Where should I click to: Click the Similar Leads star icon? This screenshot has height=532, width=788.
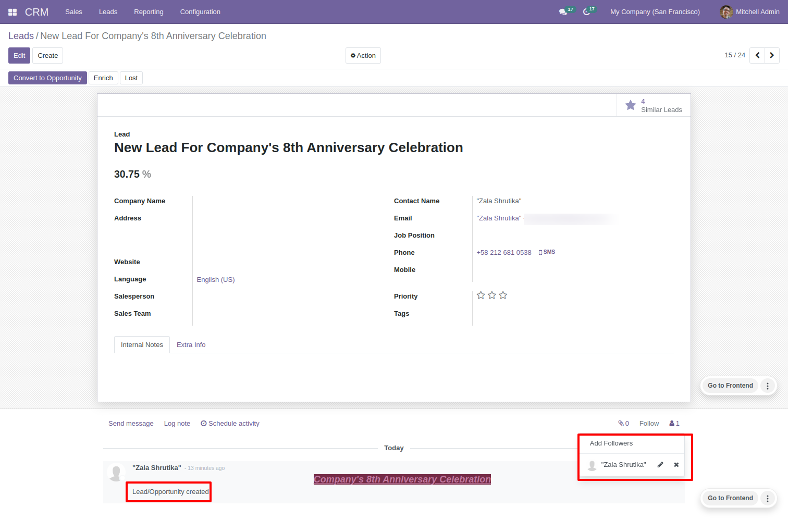pyautogui.click(x=631, y=105)
